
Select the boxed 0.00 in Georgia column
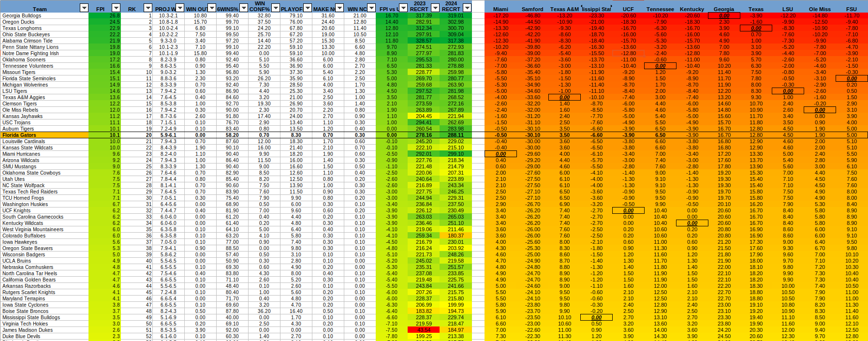(x=724, y=15)
